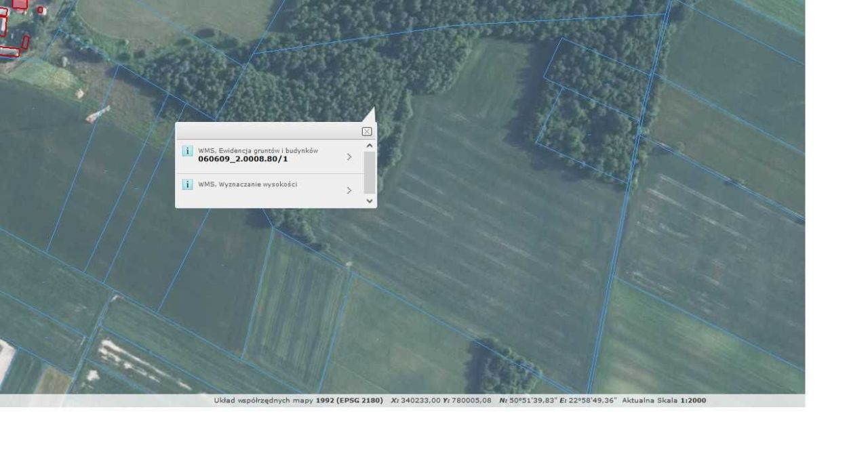Viewport: 868px width, 460px height.
Task: Expand the Wyznaczanie wysokości entry arrow
Action: tap(349, 190)
